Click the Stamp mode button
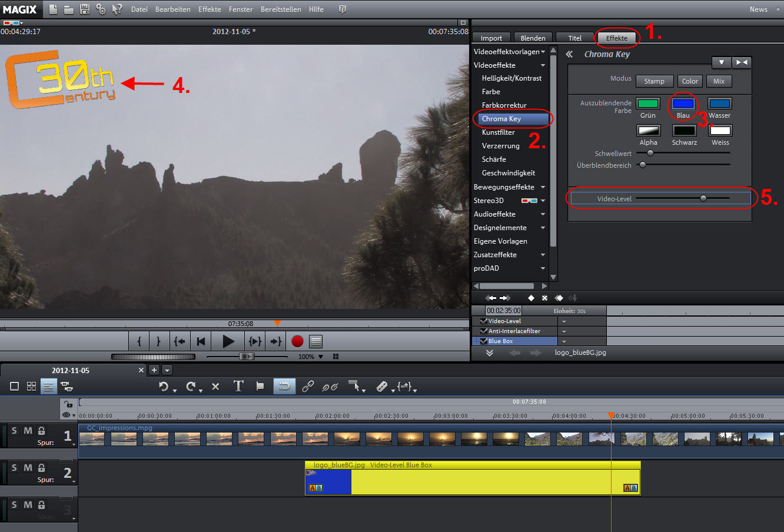Screen dimensions: 784x532 click(x=654, y=81)
